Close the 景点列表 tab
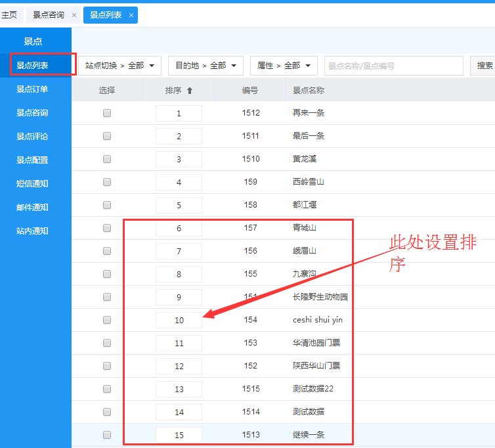The width and height of the screenshot is (495, 448). [x=131, y=15]
